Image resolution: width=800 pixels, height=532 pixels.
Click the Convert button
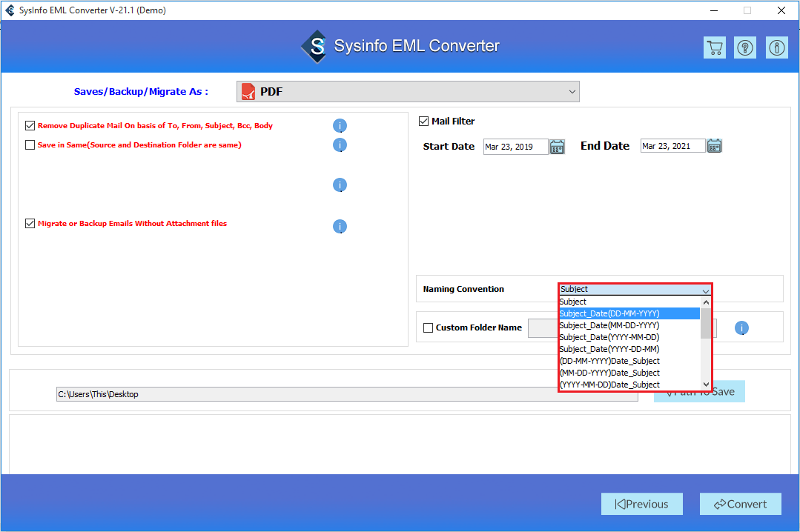coord(740,504)
